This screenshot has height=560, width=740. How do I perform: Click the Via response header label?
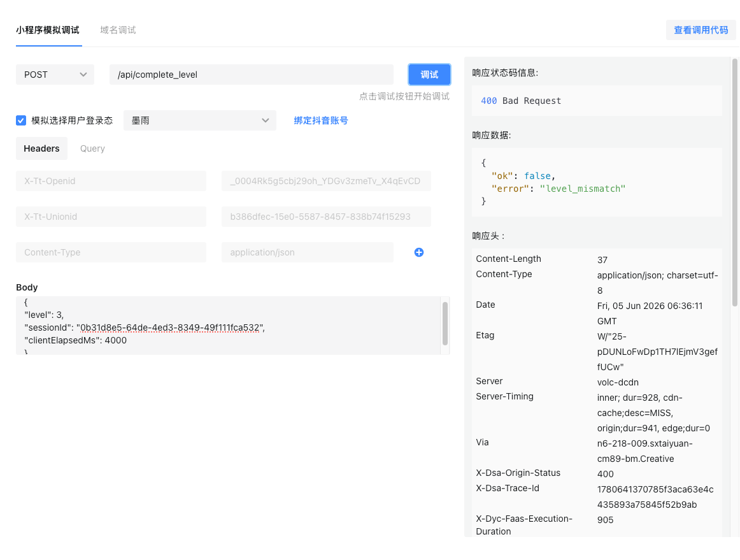(482, 442)
